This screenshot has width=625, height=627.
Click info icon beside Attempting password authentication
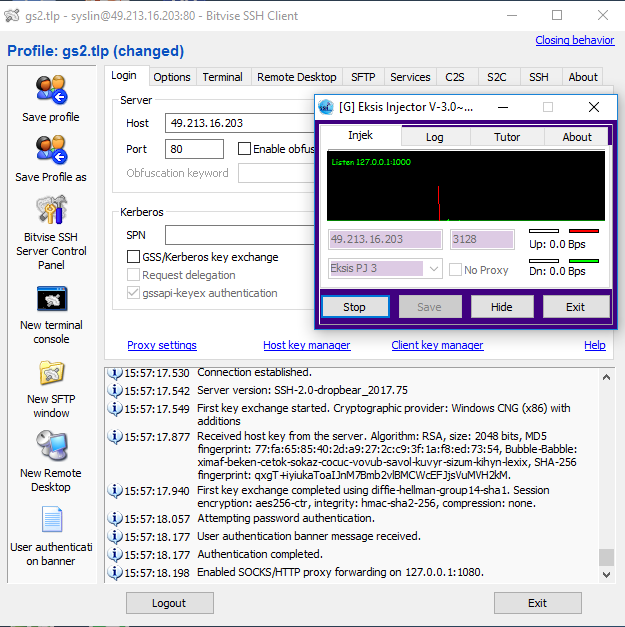coord(115,518)
